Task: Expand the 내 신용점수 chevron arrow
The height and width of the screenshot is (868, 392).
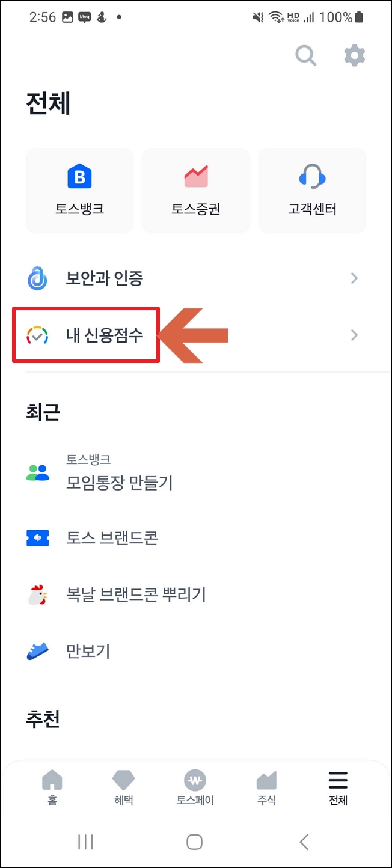Action: click(x=354, y=335)
